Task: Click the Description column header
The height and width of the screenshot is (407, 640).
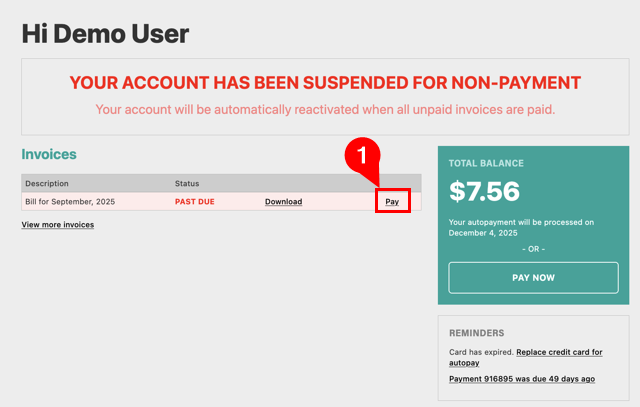Action: [47, 184]
